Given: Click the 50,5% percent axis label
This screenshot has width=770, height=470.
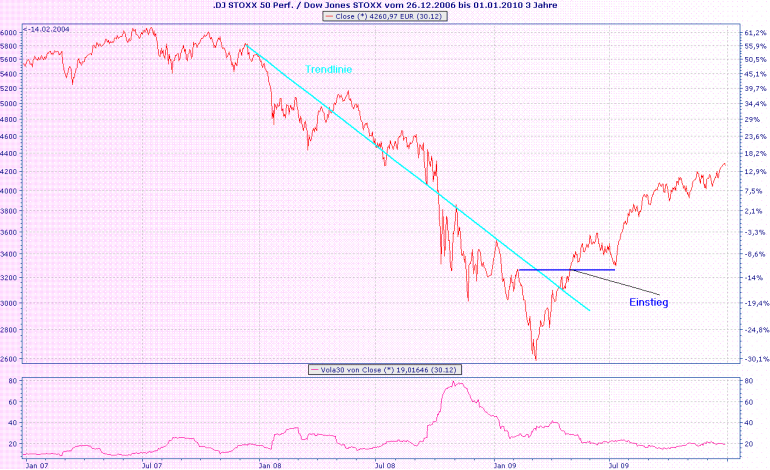Looking at the screenshot, I should click(x=755, y=60).
